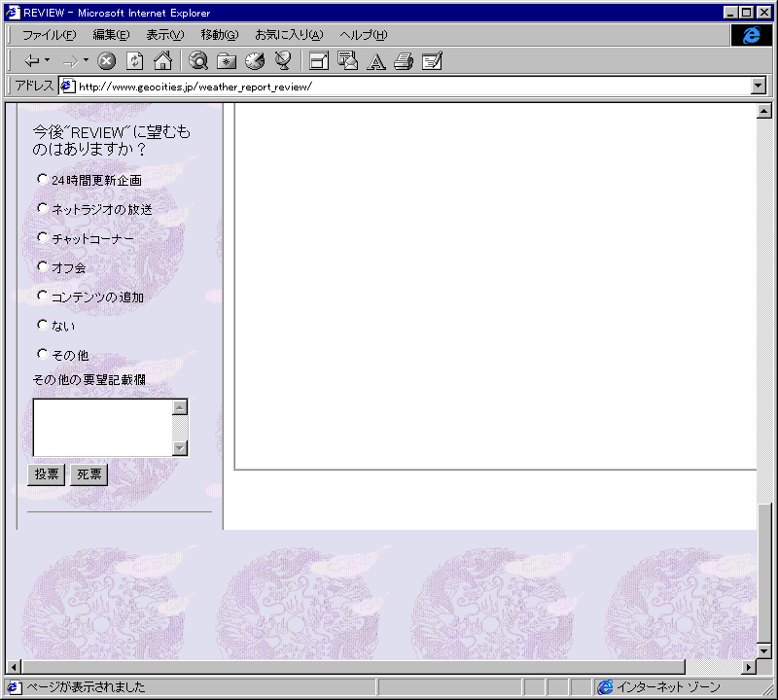Toggle the Fullscreen toolbar icon
This screenshot has width=778, height=700.
pyautogui.click(x=319, y=61)
